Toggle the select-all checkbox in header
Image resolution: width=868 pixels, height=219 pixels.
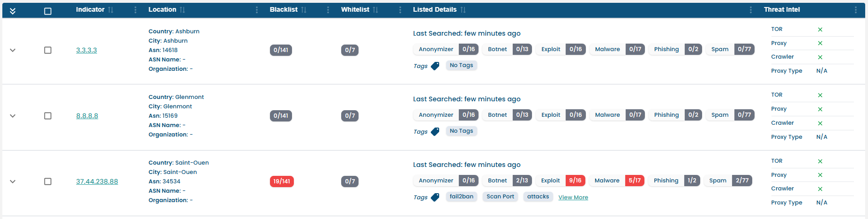click(x=48, y=11)
